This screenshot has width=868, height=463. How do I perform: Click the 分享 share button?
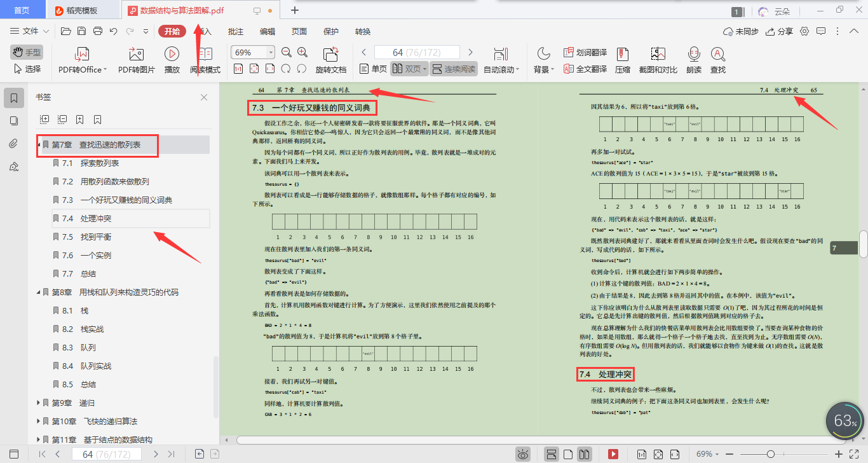(x=780, y=31)
